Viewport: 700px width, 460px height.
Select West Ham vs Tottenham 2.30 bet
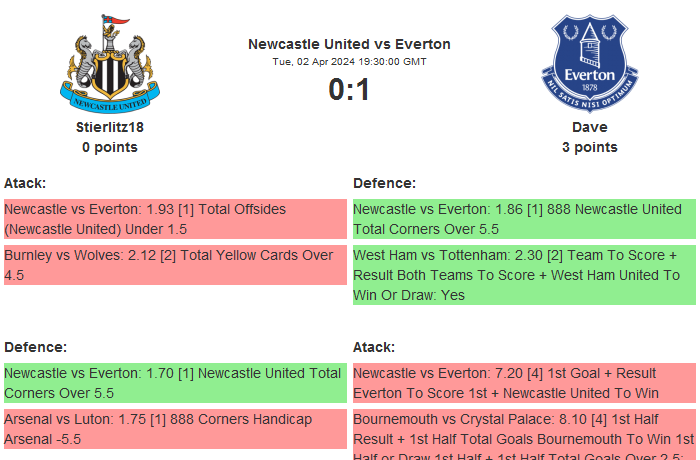point(524,275)
